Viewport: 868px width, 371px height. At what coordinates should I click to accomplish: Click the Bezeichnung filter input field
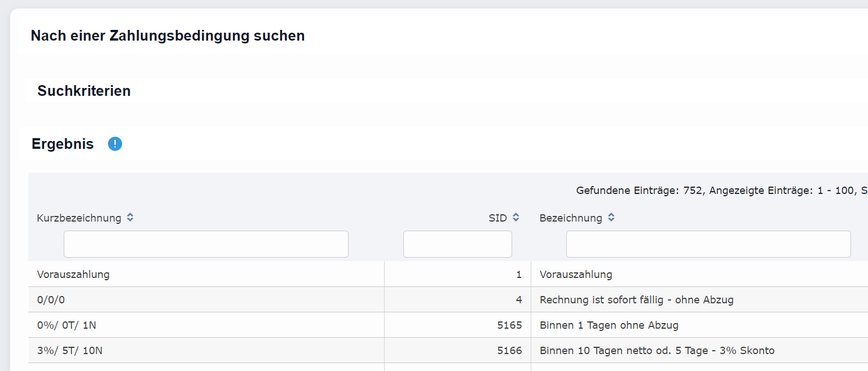pos(708,244)
